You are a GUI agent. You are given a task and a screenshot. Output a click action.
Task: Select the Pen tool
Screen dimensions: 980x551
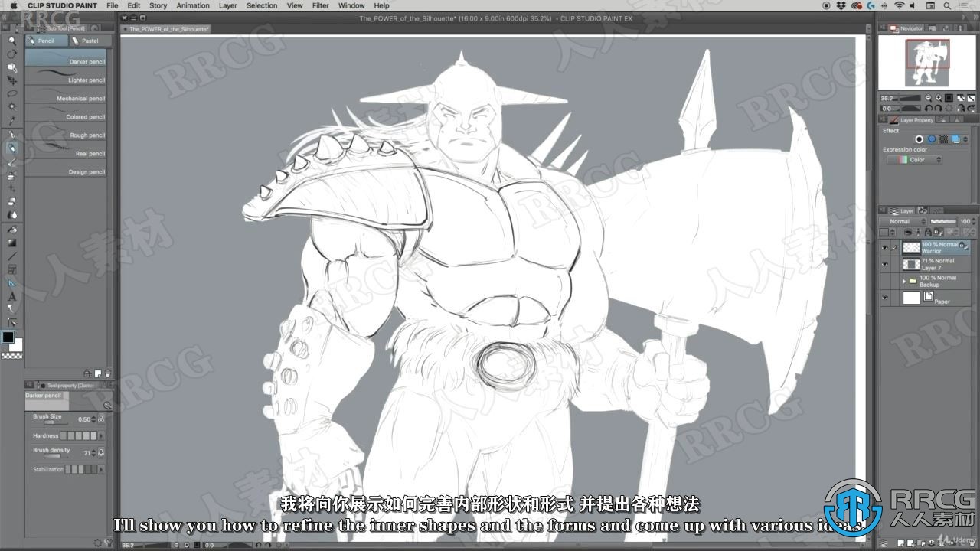(12, 135)
